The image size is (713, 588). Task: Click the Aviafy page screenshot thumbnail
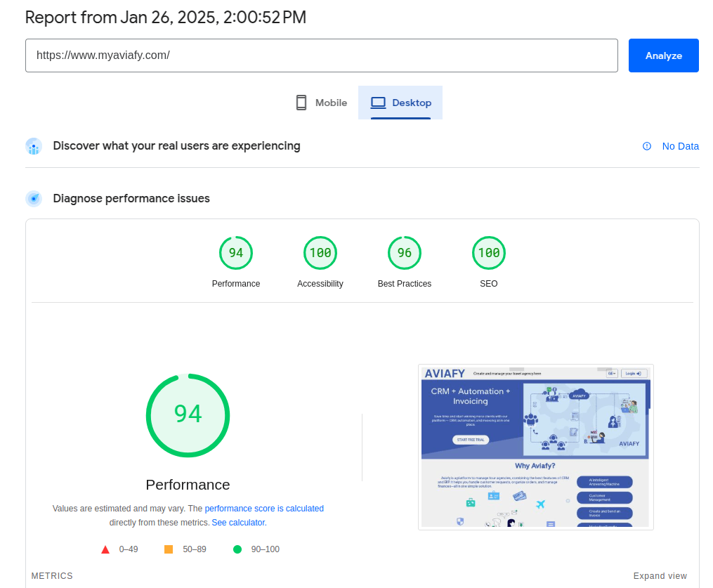pyautogui.click(x=536, y=447)
